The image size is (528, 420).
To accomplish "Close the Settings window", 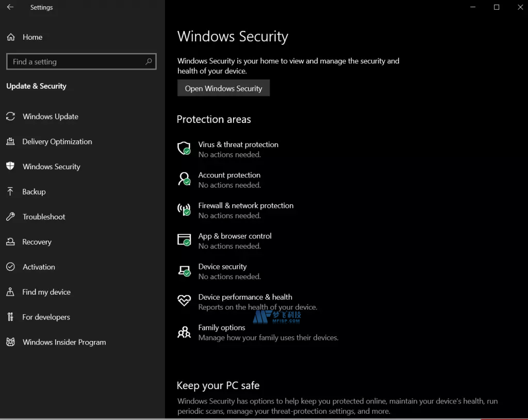I will coord(520,7).
